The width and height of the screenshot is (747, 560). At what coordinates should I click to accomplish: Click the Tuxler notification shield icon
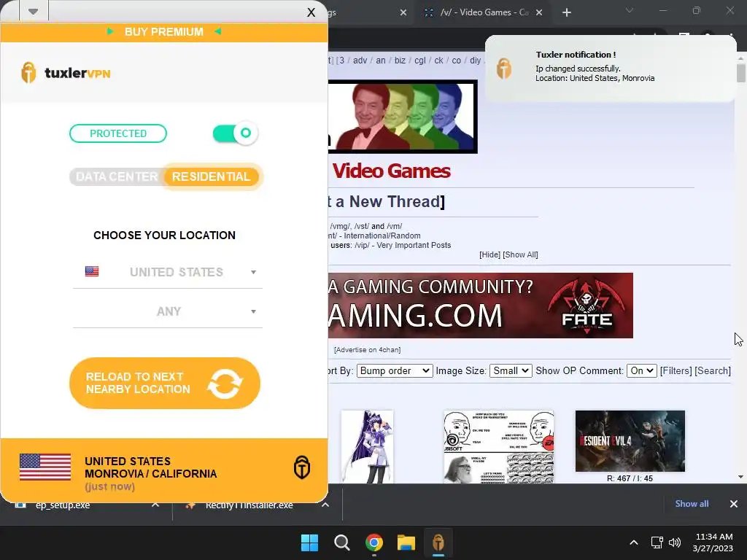click(504, 68)
